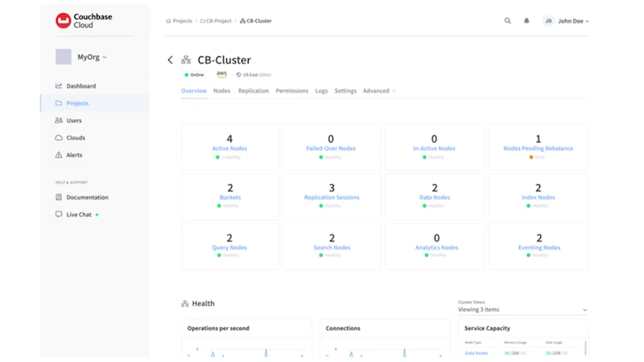
Task: Open the Settings tab
Action: click(x=345, y=91)
